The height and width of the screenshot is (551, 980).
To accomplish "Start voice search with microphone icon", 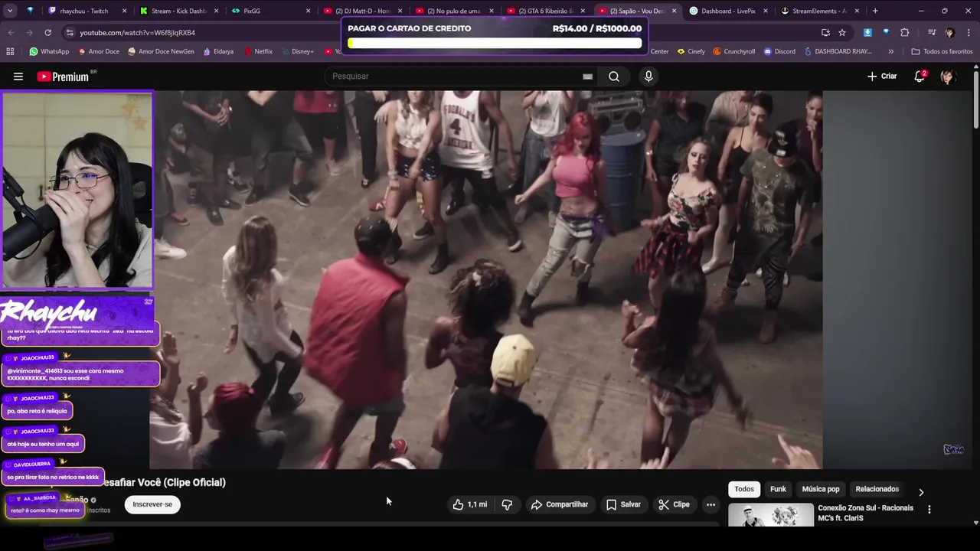I will 648,77.
